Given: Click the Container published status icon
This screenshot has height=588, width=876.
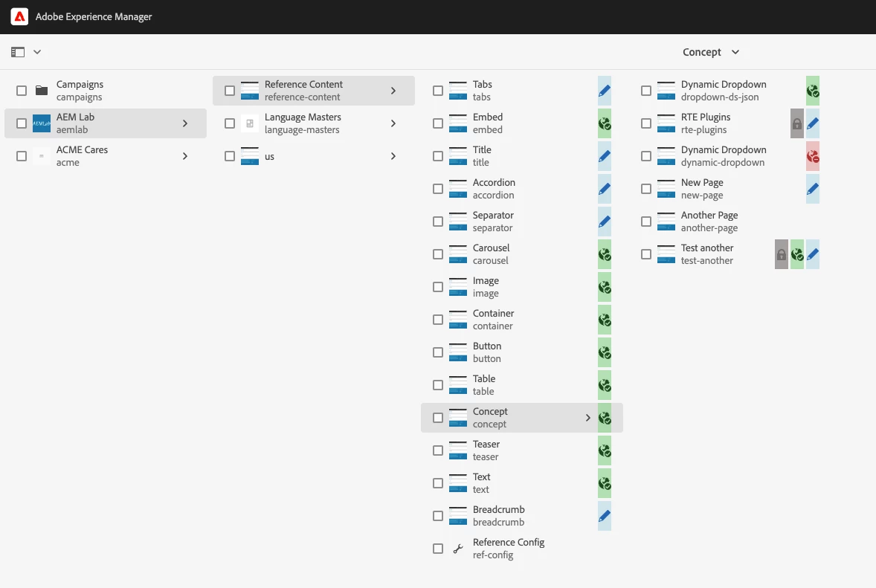Looking at the screenshot, I should (x=605, y=320).
